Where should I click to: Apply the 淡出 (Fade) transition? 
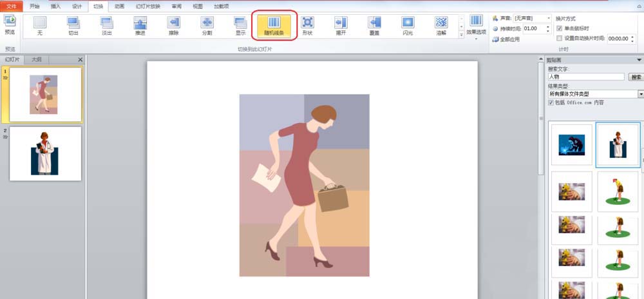point(107,26)
